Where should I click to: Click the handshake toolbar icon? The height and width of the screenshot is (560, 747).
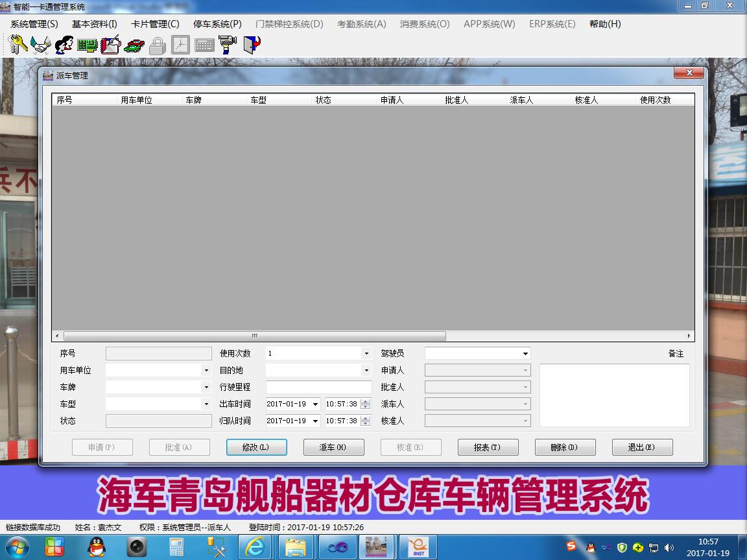tap(39, 44)
